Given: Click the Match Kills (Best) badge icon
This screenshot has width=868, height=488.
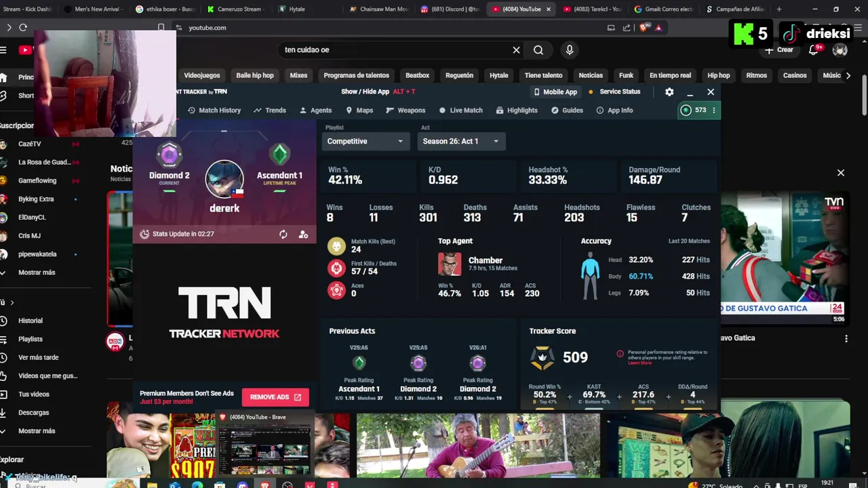Looking at the screenshot, I should 336,245.
